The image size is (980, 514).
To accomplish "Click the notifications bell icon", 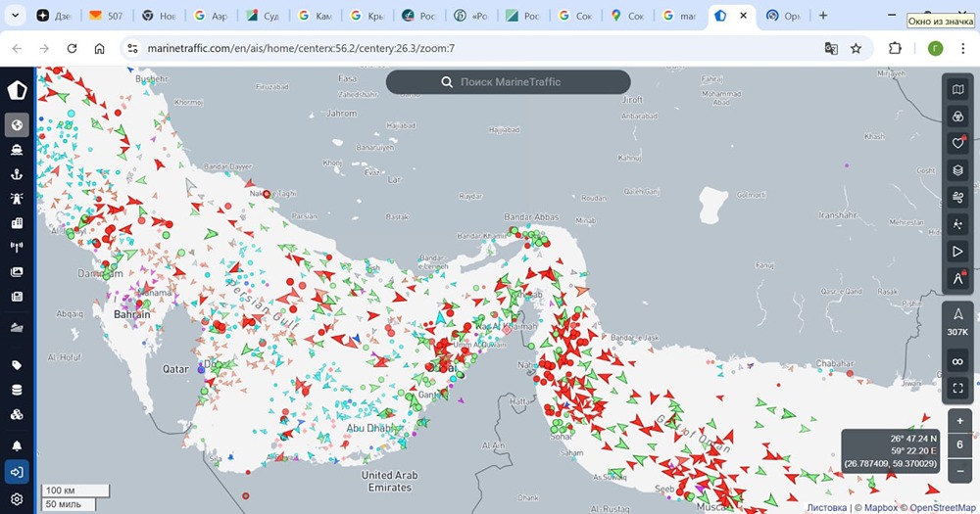I will [x=17, y=445].
